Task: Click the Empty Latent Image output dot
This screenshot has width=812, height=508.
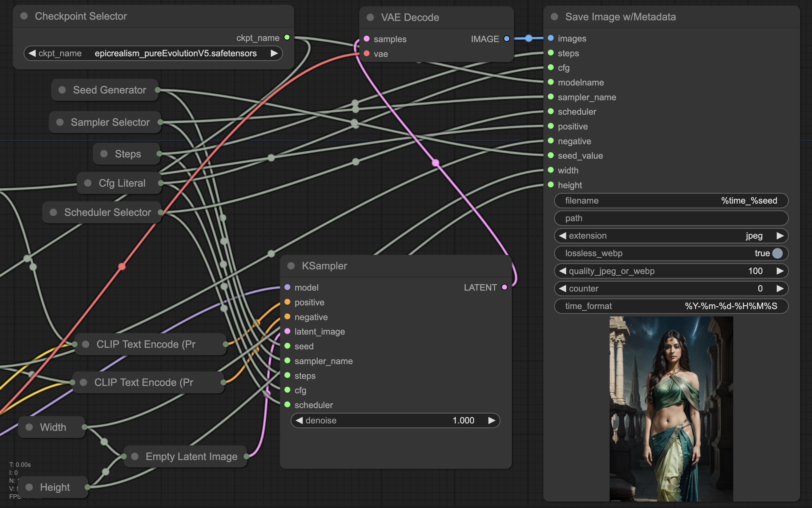Action: [247, 456]
